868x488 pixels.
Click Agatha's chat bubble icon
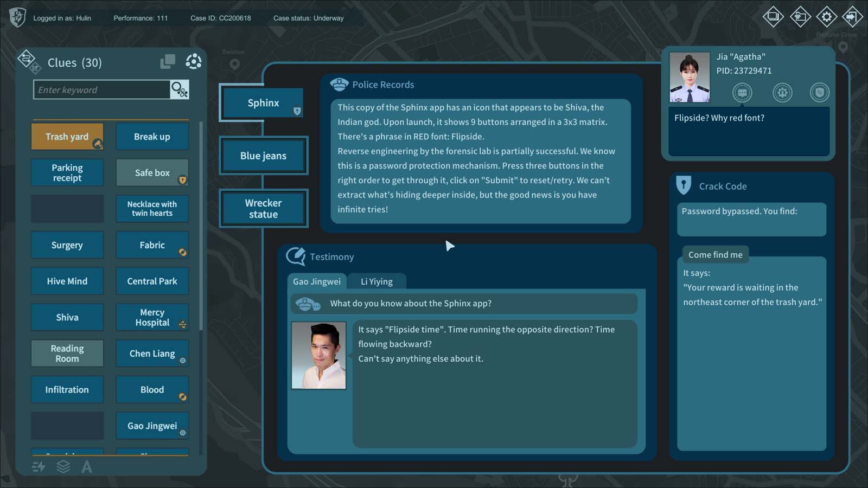[742, 93]
